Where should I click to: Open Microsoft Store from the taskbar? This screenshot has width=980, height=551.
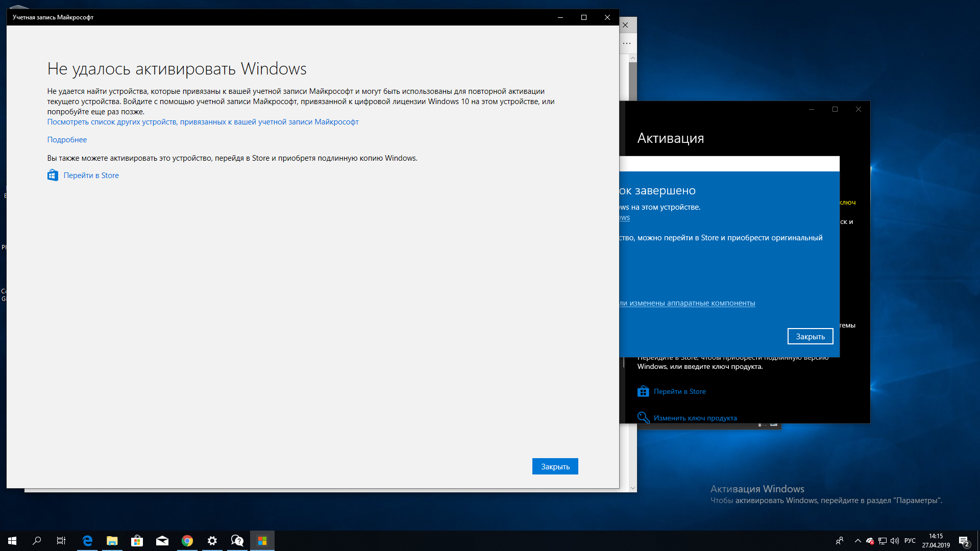coord(137,541)
